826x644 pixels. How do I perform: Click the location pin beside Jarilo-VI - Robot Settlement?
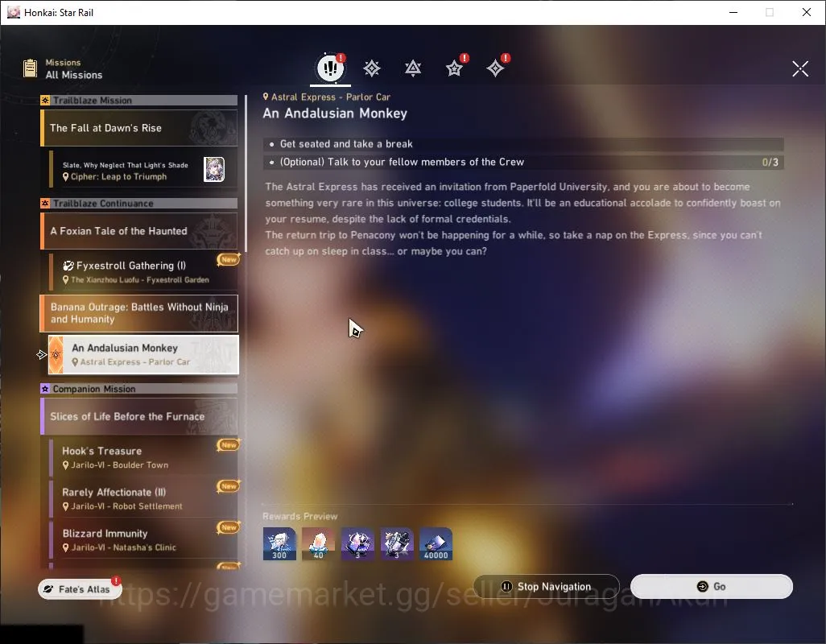(x=66, y=506)
